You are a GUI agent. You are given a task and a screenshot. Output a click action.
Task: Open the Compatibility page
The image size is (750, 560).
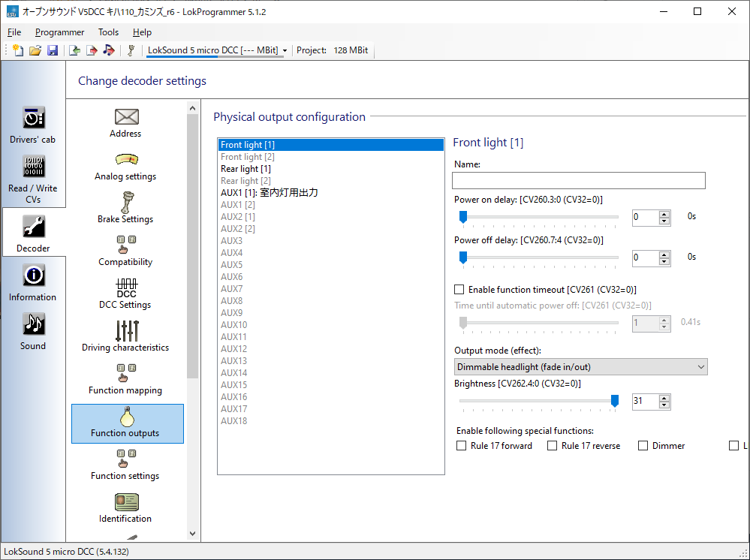(x=126, y=251)
